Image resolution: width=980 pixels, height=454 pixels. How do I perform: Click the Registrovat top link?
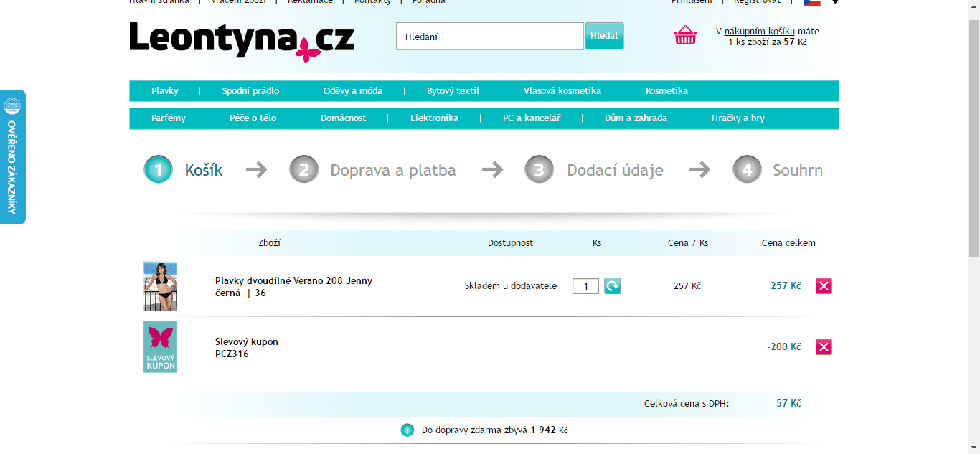coord(757,2)
